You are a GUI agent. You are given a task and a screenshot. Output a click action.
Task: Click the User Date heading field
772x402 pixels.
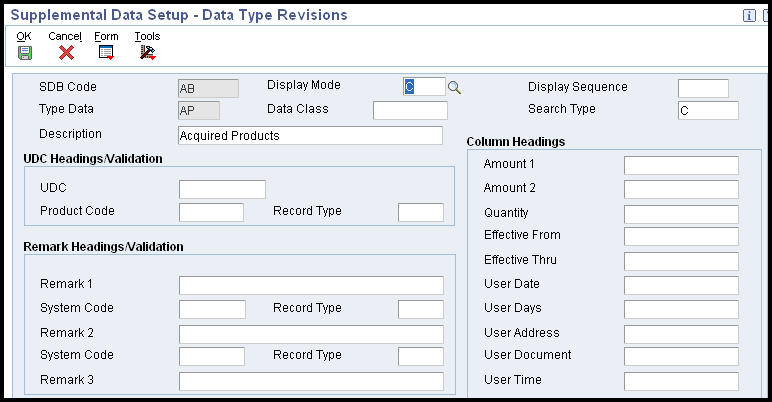(681, 285)
